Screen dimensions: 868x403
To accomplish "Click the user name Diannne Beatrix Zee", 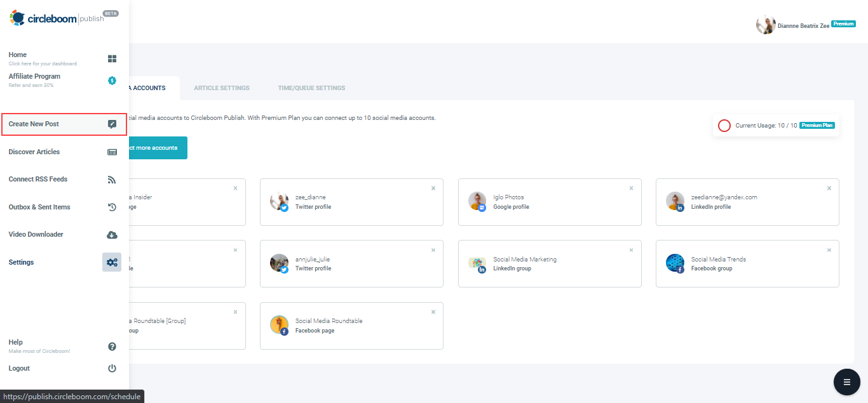I will click(803, 26).
